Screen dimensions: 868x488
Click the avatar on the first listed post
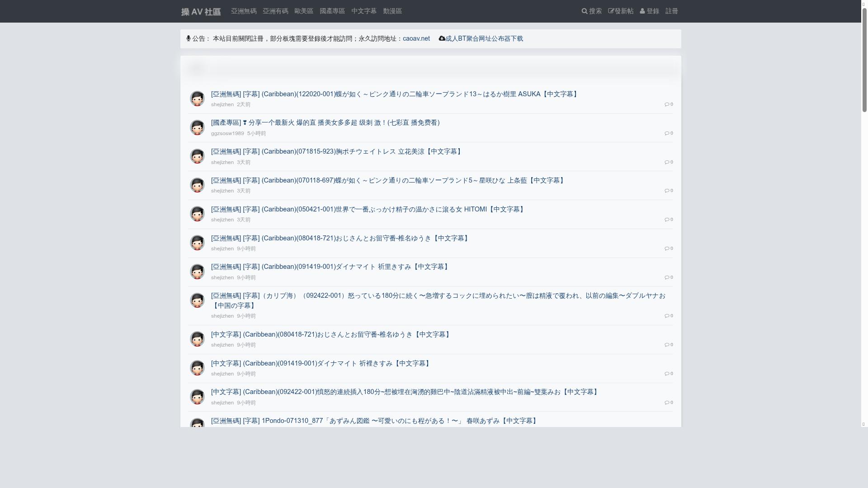197,99
